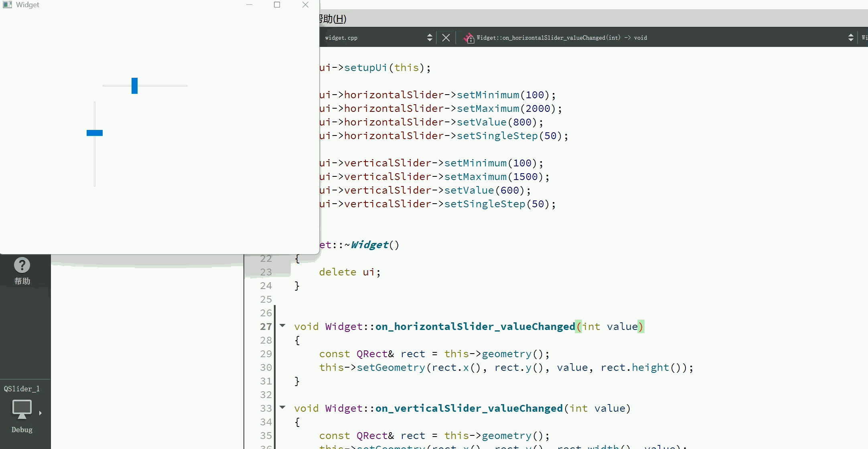
Task: Maximize the Widget preview window
Action: [277, 5]
